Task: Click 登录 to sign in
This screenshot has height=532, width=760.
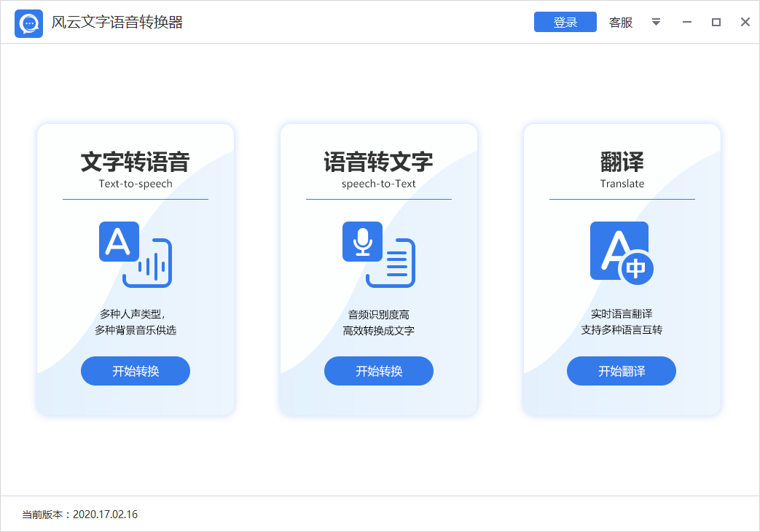Action: pyautogui.click(x=565, y=22)
